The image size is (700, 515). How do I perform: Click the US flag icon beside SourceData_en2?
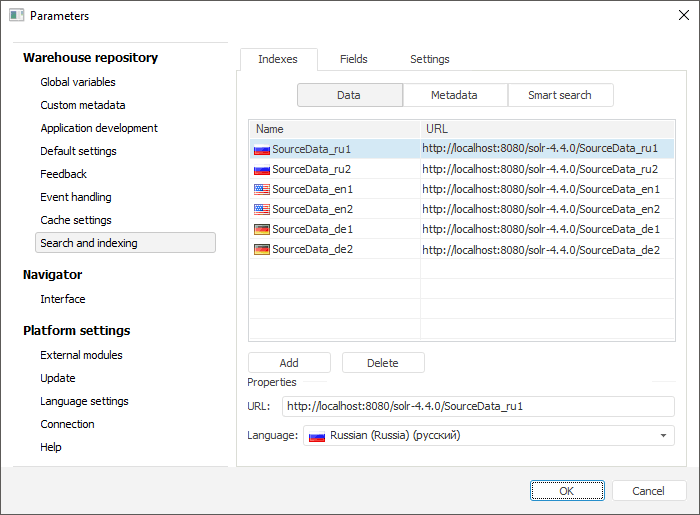pyautogui.click(x=262, y=209)
